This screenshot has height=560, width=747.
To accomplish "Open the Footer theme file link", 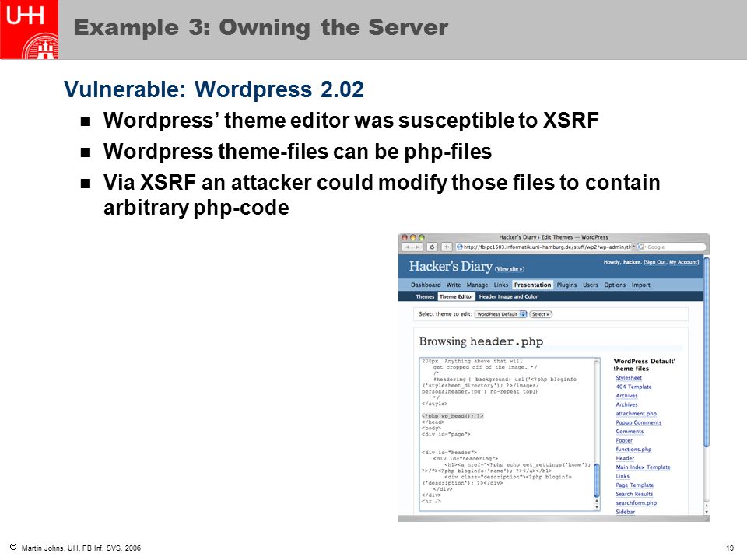I will pos(624,440).
